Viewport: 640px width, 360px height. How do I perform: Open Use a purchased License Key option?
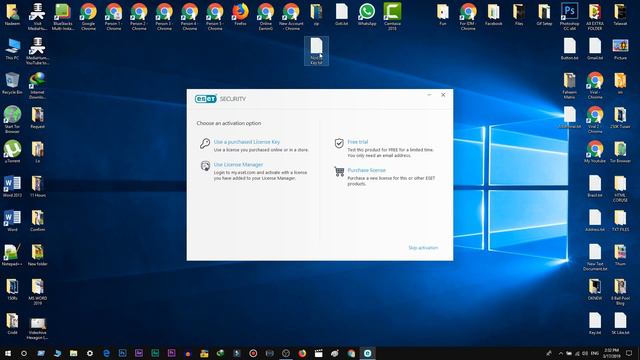pyautogui.click(x=247, y=142)
